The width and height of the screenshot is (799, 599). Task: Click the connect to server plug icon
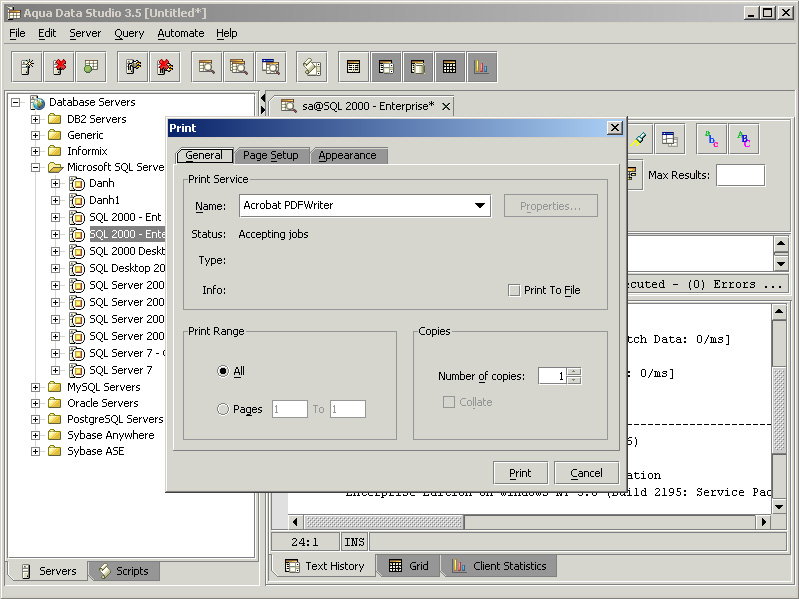[133, 67]
